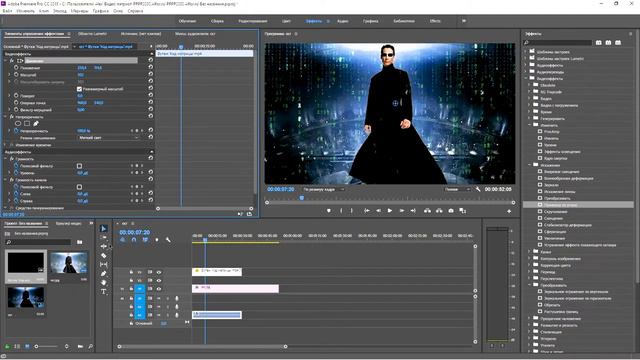Create ellipse mask under Opacity
This screenshot has height=360, width=640.
point(18,123)
